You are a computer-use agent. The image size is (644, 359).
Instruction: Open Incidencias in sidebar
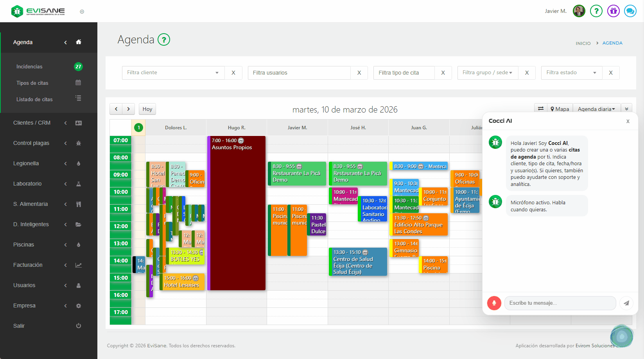[x=29, y=67]
